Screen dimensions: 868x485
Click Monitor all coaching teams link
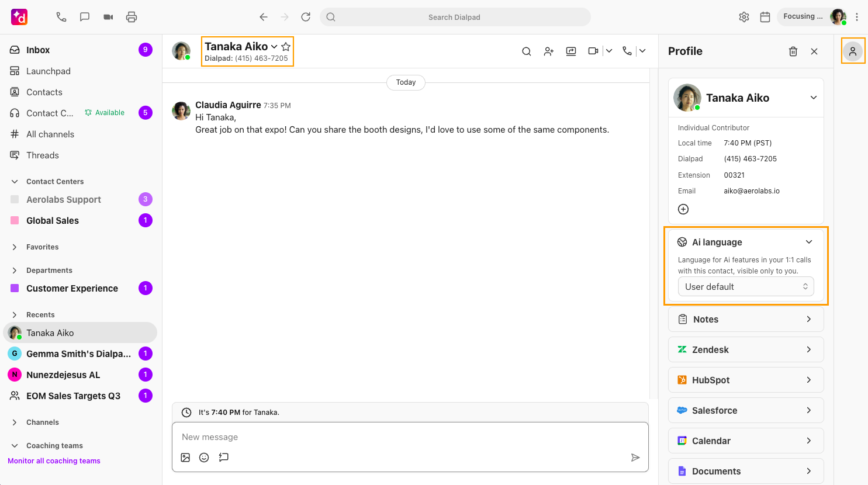54,461
